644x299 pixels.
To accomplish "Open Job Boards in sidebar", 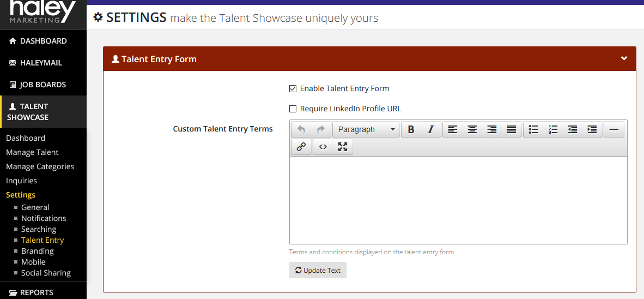I will coord(43,85).
